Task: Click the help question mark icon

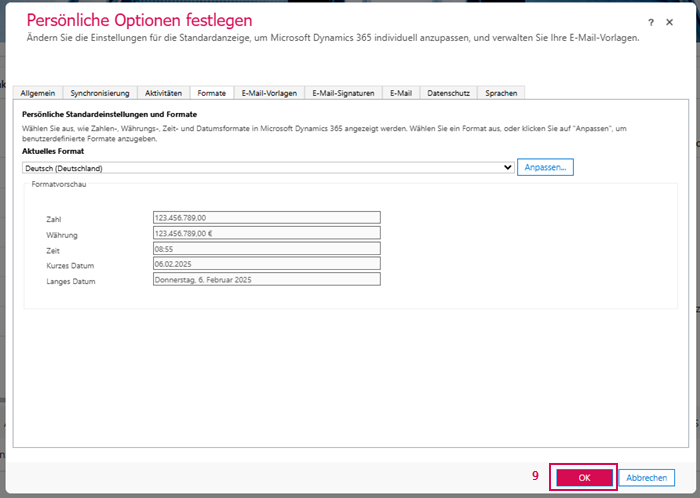Action: pos(651,22)
